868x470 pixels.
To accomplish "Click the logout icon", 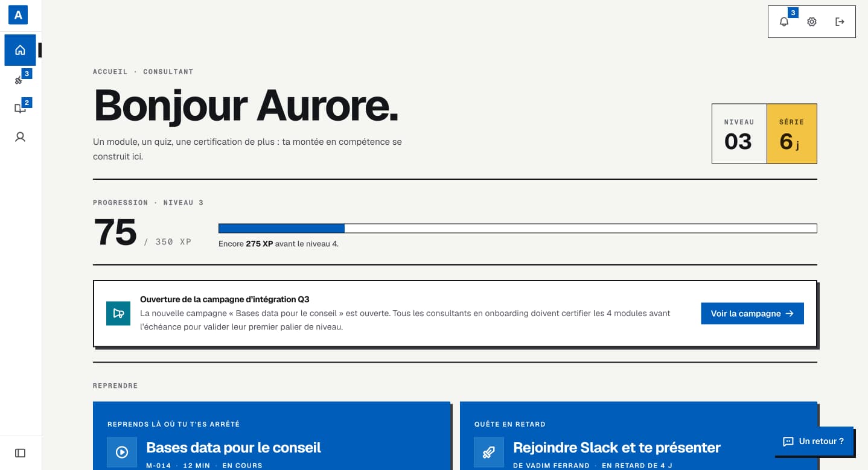I will [840, 22].
